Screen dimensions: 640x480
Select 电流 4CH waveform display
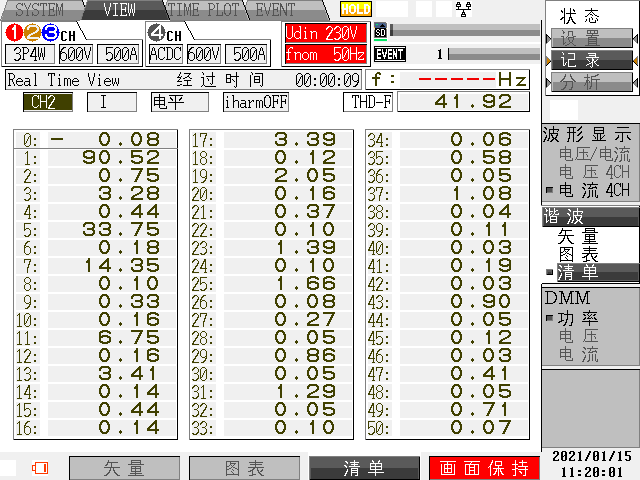coord(594,190)
